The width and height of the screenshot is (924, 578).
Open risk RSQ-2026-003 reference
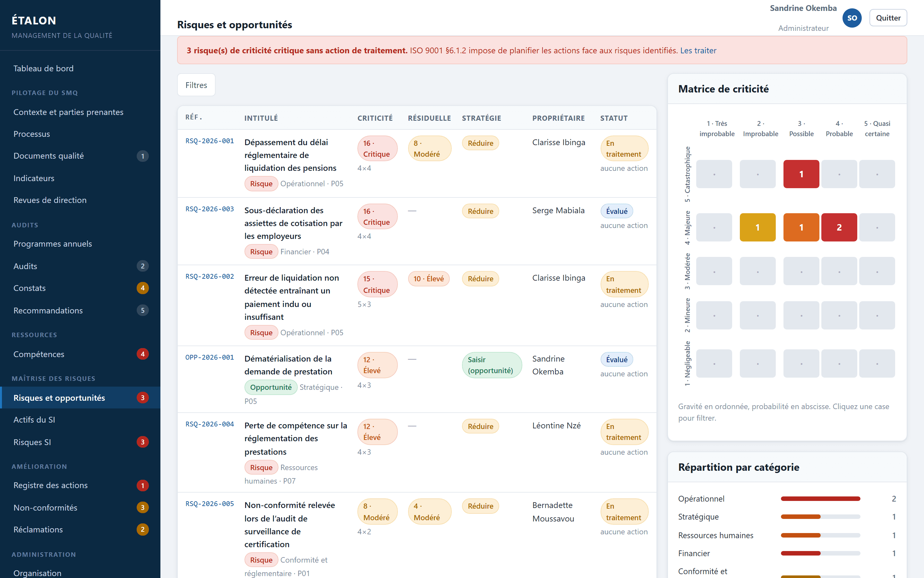[x=210, y=209]
